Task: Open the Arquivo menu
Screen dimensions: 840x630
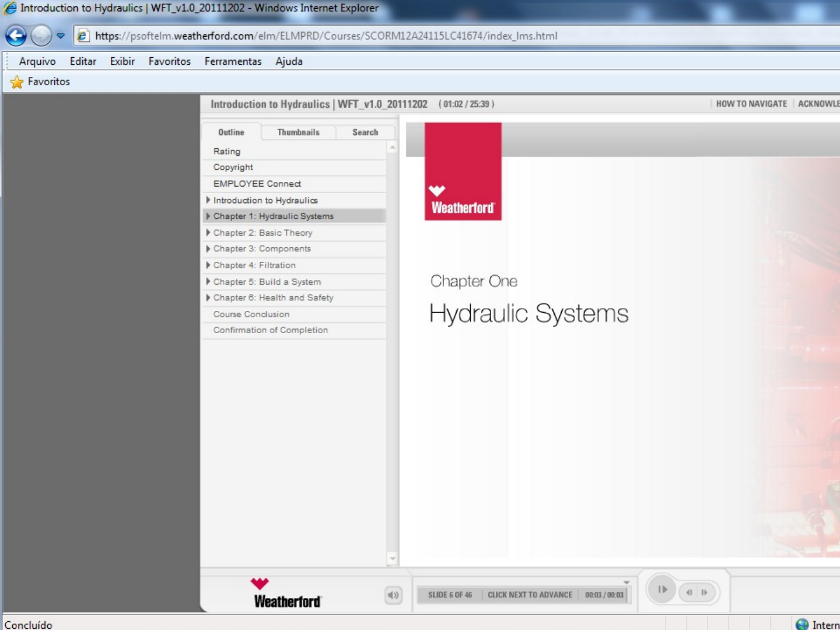Action: 37,61
